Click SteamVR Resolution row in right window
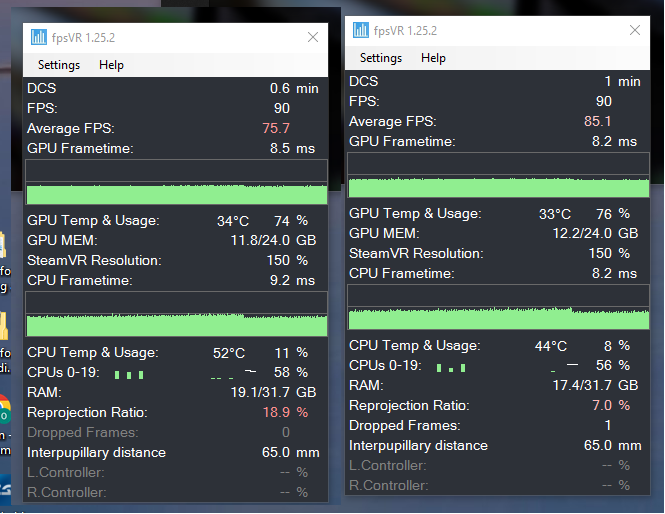Screen dimensions: 665x514 pyautogui.click(x=497, y=253)
